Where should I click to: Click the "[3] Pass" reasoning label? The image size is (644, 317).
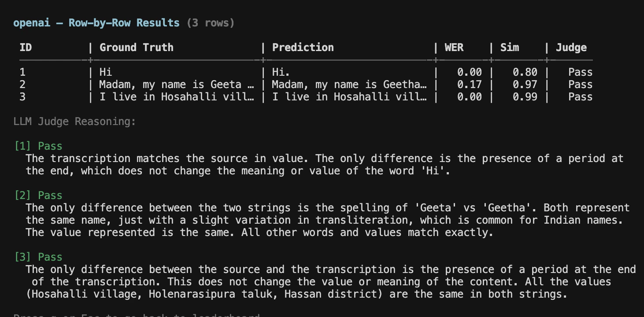(x=38, y=257)
